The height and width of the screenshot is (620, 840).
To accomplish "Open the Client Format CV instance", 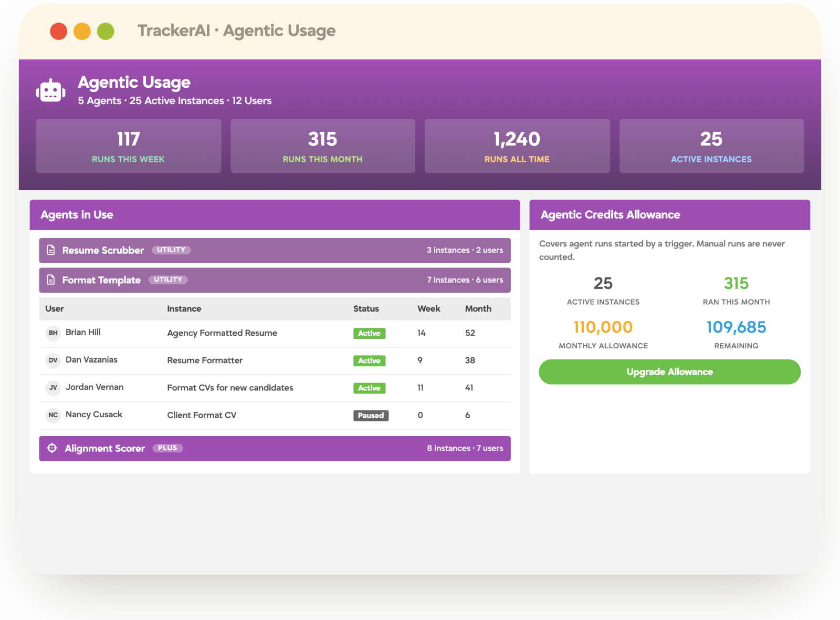I will point(202,415).
